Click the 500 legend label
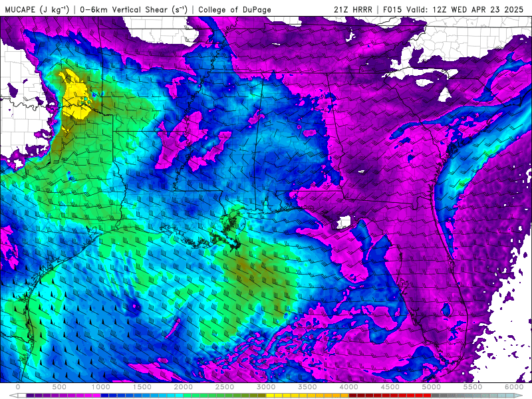Screen dimensions: 532x399 [59, 387]
